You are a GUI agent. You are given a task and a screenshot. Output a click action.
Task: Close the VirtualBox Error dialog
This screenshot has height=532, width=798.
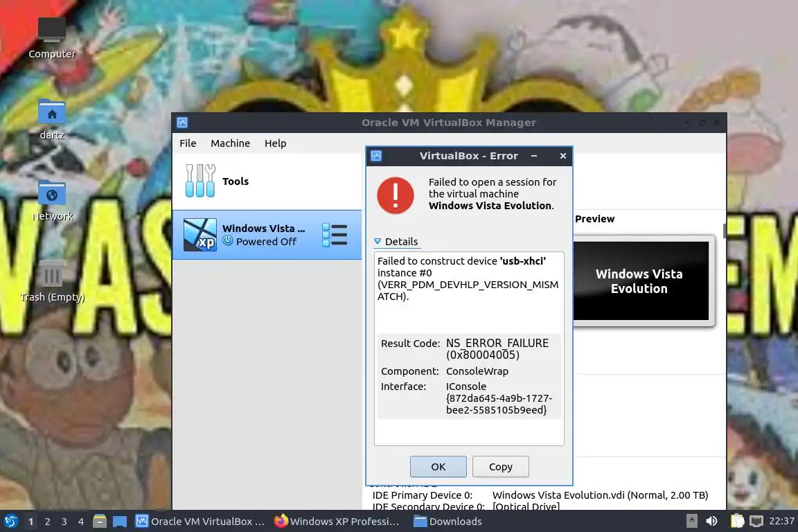click(563, 156)
